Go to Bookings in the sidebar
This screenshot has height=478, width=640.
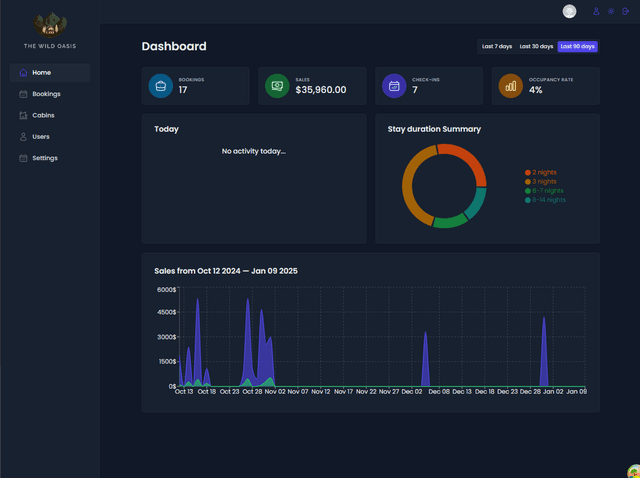tap(46, 94)
